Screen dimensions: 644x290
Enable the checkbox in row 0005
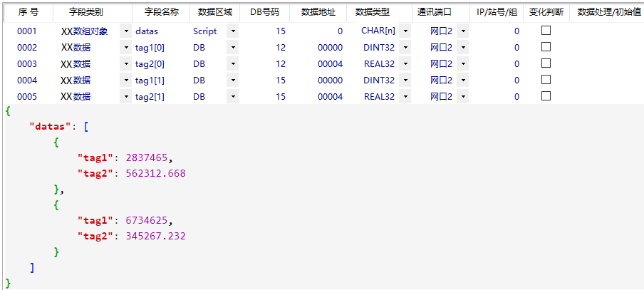tap(546, 96)
